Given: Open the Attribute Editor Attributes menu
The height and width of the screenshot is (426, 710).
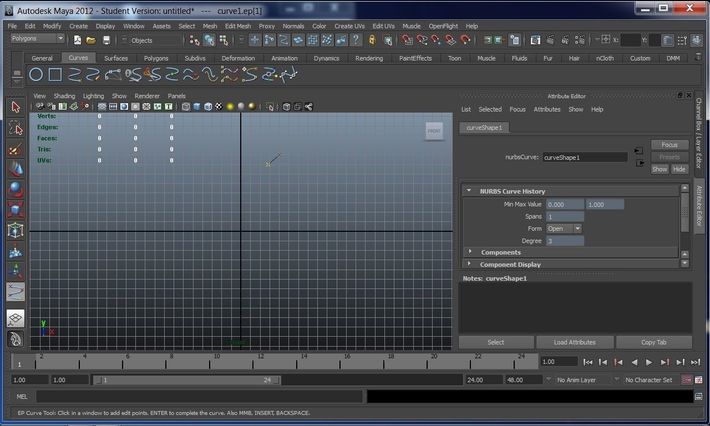Looking at the screenshot, I should click(x=547, y=109).
